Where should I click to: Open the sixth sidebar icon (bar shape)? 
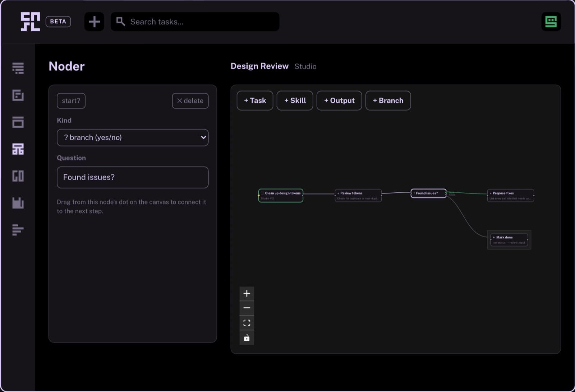[18, 203]
